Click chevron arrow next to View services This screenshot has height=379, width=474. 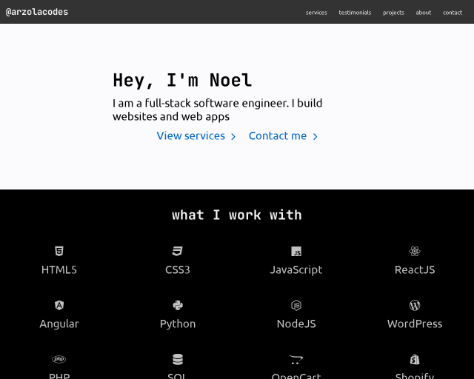[x=233, y=137]
